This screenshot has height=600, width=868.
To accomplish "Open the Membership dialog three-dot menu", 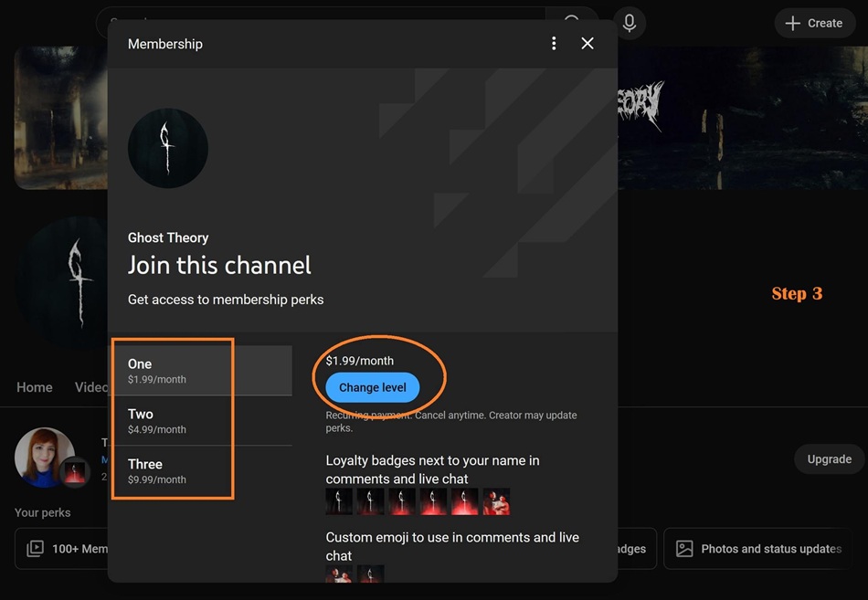I will pyautogui.click(x=554, y=44).
